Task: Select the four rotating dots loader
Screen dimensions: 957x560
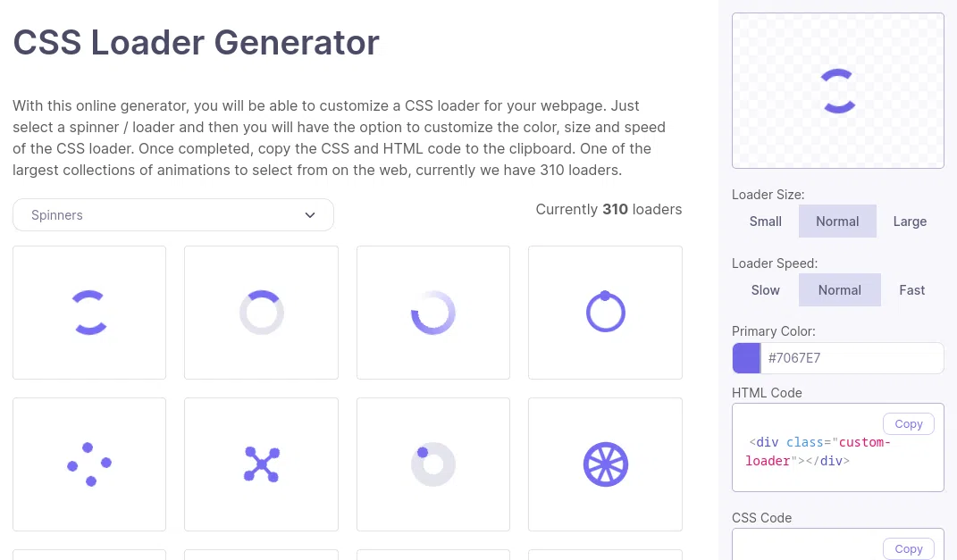Action: (x=89, y=464)
